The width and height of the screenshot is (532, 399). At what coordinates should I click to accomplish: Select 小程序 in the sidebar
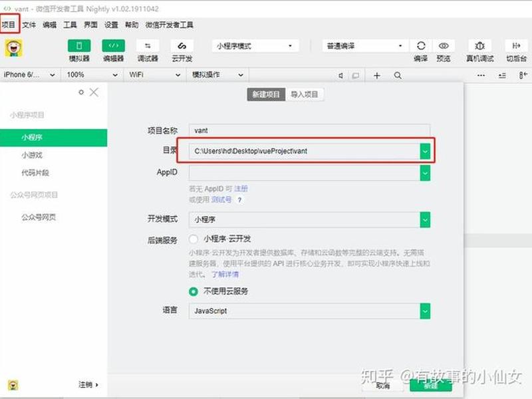point(54,138)
